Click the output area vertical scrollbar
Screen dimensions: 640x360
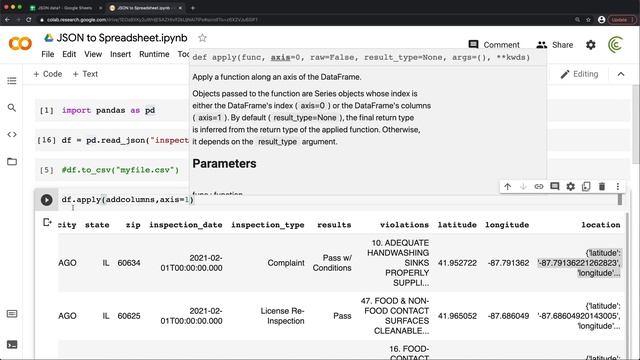[627, 286]
